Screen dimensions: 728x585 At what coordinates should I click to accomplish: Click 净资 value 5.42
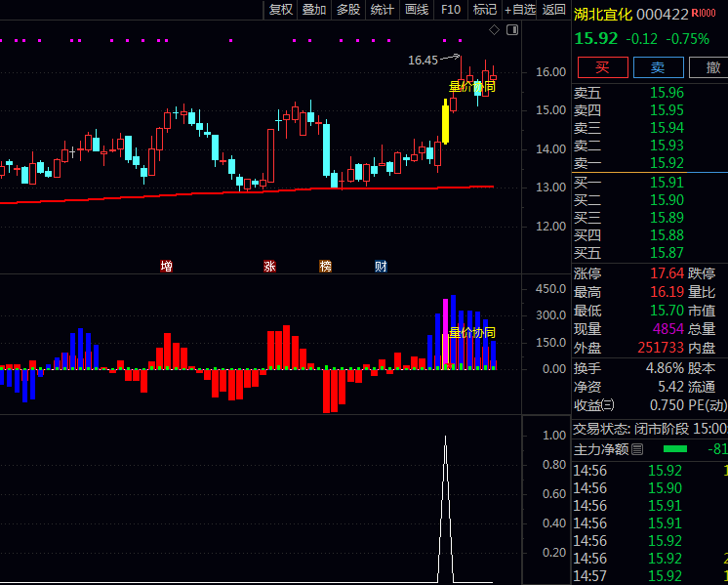(670, 387)
